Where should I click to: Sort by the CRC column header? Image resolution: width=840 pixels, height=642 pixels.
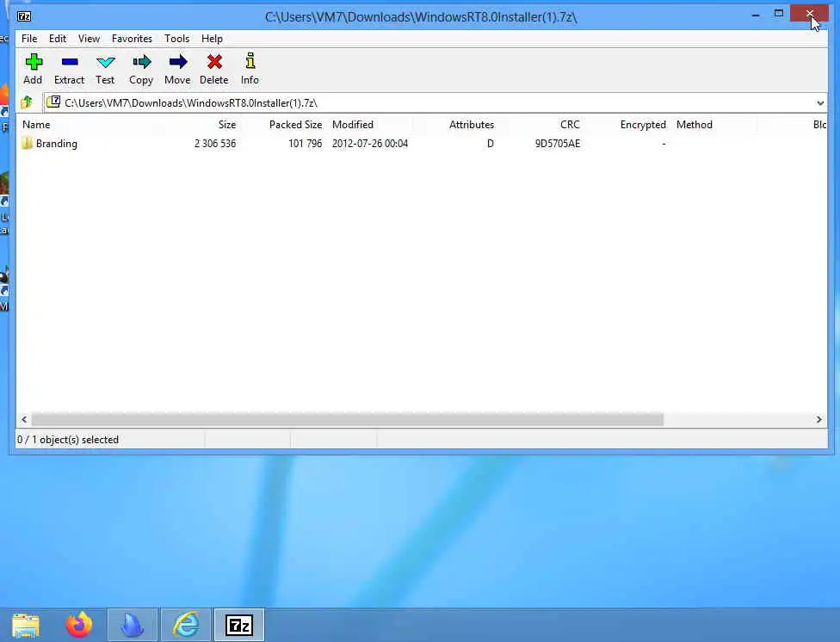(x=570, y=124)
